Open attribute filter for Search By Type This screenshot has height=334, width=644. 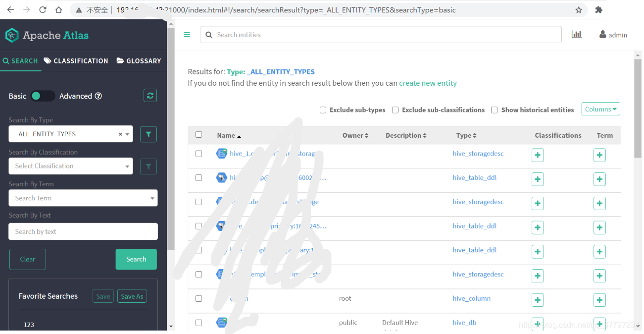(149, 134)
